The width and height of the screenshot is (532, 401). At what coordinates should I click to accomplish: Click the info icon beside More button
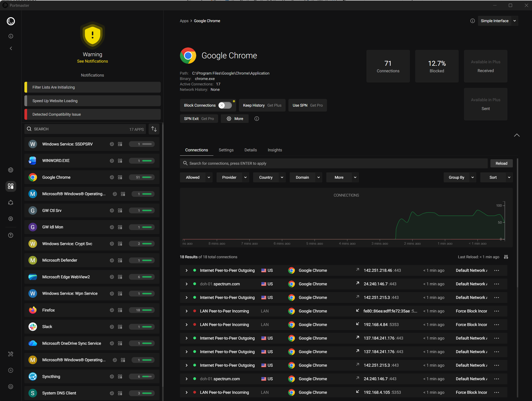(257, 119)
